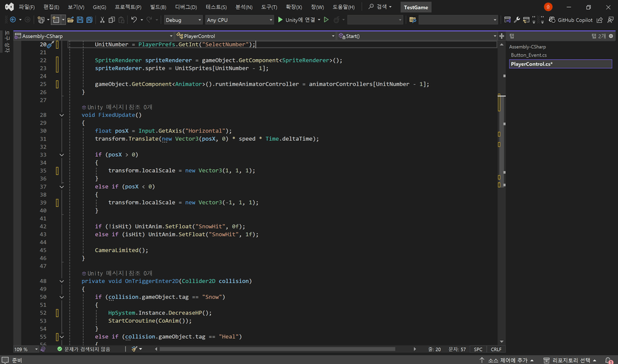The height and width of the screenshot is (364, 618).
Task: Collapse the Heal tag else-if block at line 55
Action: pyautogui.click(x=62, y=337)
